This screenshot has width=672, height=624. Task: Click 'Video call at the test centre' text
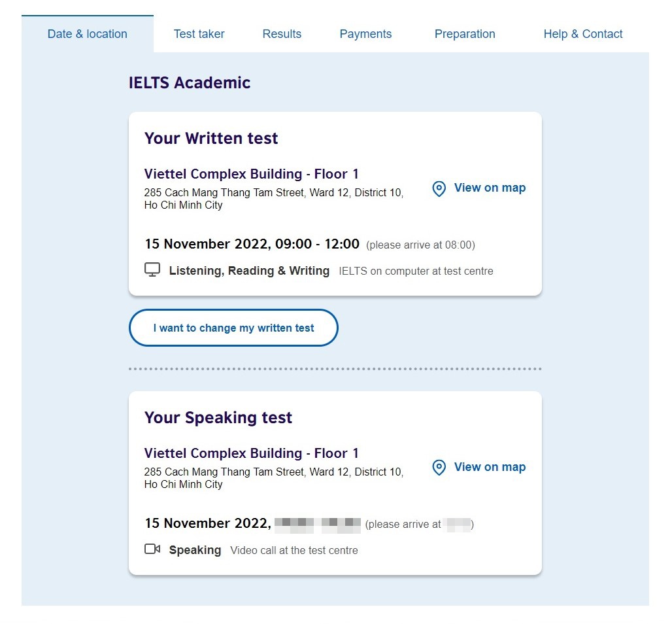click(294, 550)
